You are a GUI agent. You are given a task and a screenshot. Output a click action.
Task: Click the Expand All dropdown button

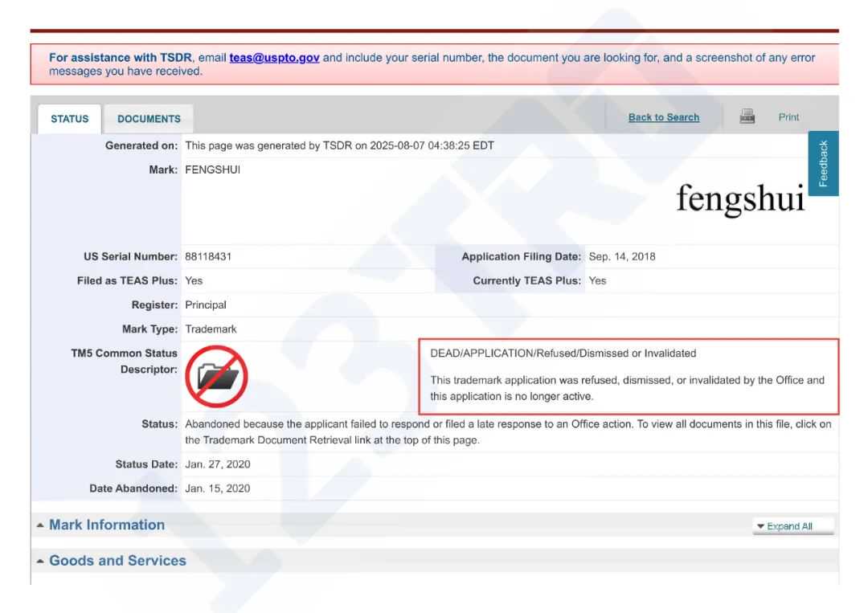792,526
